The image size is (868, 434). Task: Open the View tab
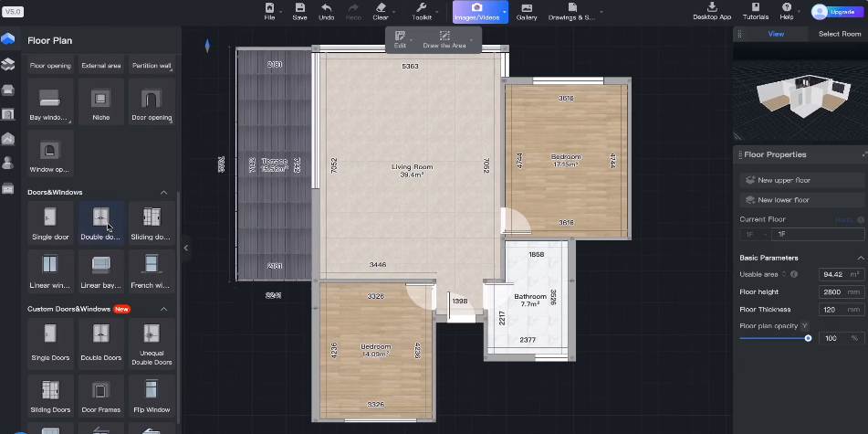[776, 34]
